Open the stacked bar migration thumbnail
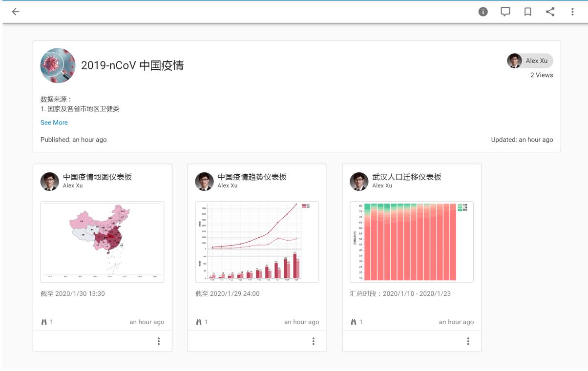588x371 pixels. click(412, 242)
